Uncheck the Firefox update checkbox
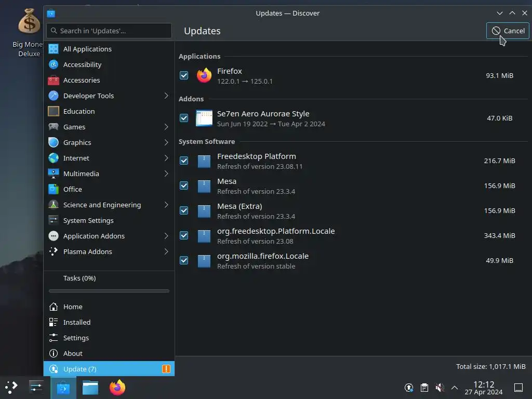This screenshot has width=532, height=399. [184, 75]
